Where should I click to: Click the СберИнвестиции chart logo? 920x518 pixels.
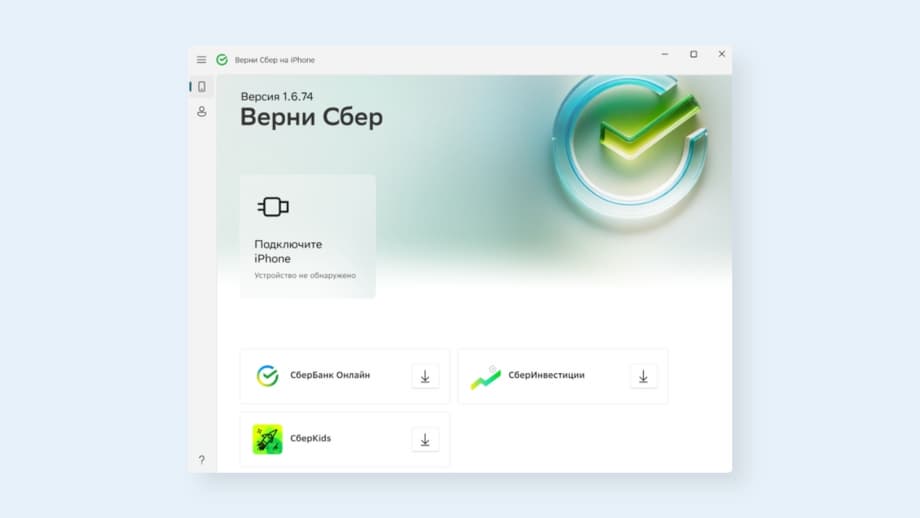tap(486, 377)
